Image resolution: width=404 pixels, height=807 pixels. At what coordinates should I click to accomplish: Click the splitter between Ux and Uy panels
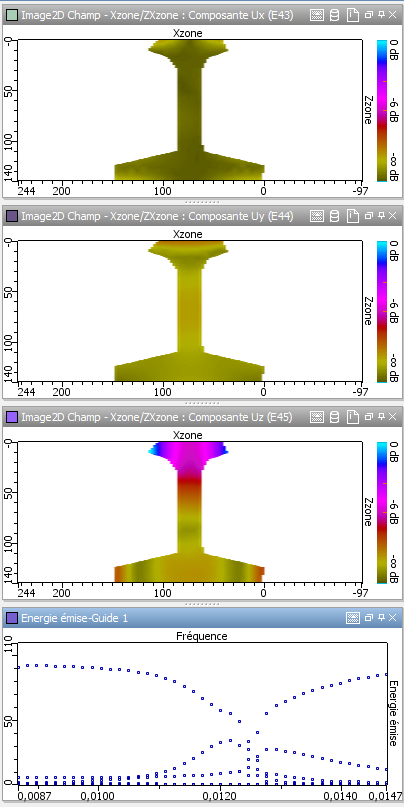click(x=202, y=202)
